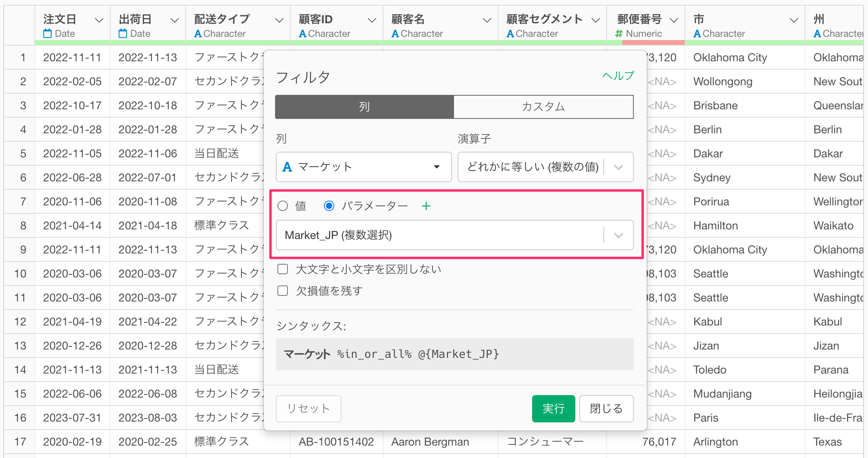Screen dimensions: 868x458
Task: Click the 実行 button
Action: pos(553,408)
